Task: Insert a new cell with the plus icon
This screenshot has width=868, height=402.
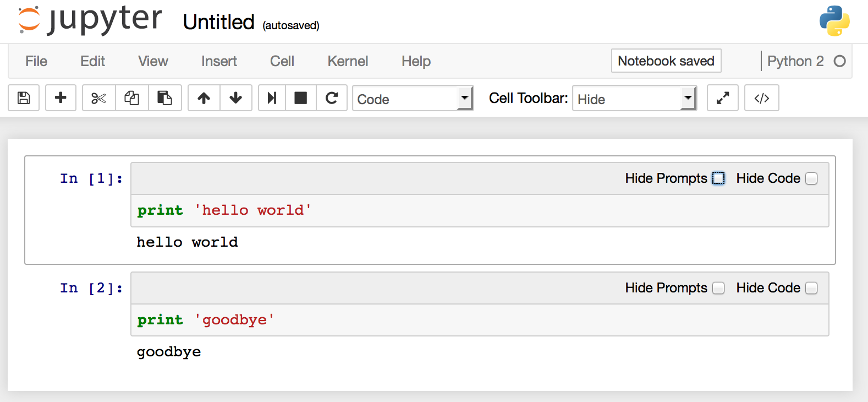Action: pos(61,98)
